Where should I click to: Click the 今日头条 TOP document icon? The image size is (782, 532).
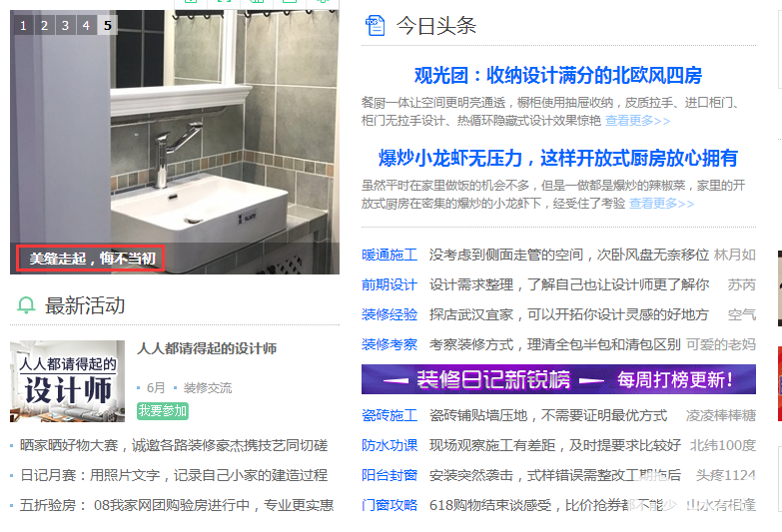tap(375, 25)
